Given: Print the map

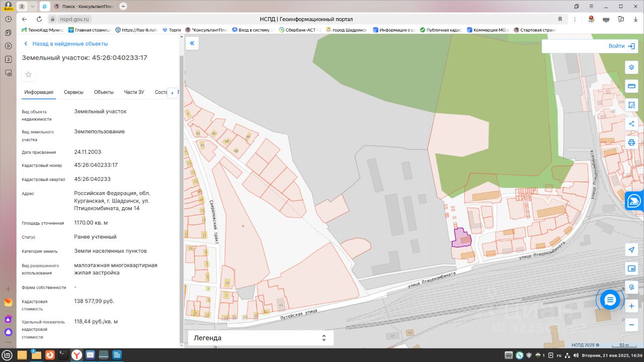Looking at the screenshot, I should 631,142.
